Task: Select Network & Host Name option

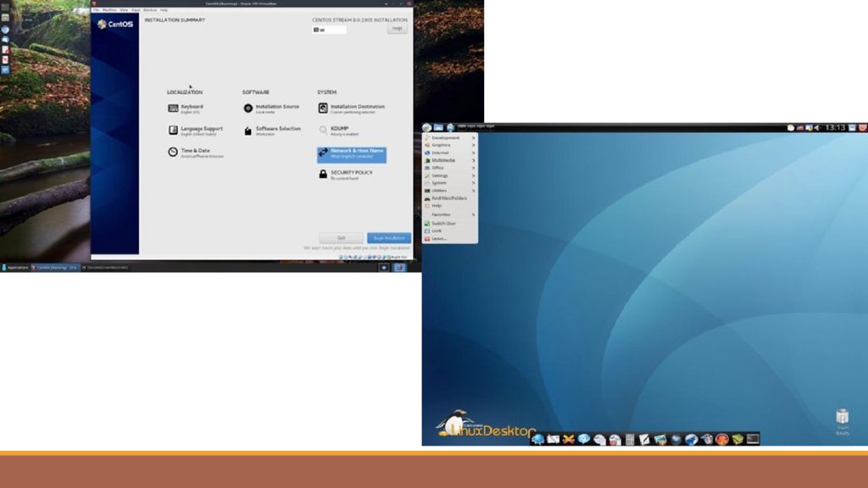Action: [x=352, y=154]
